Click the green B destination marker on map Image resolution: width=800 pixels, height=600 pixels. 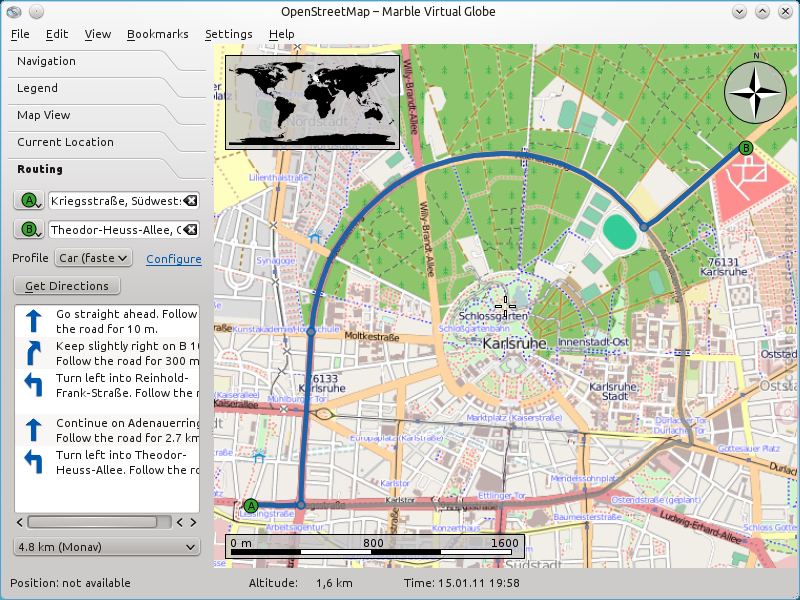[746, 148]
